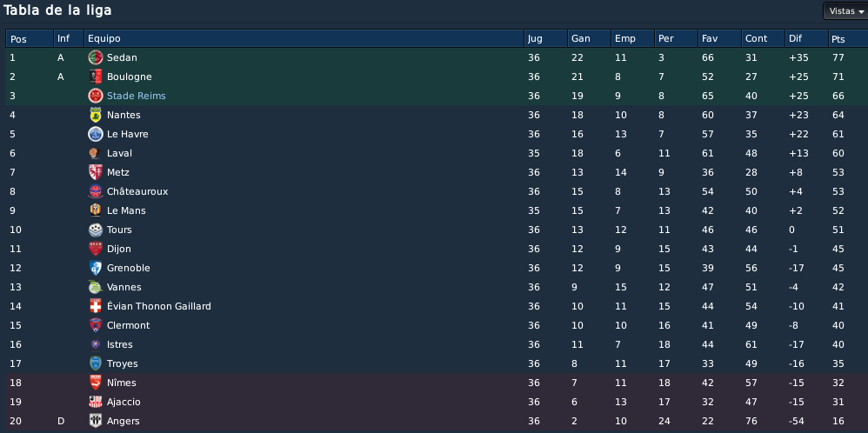Click the Troyes club crest icon
The image size is (868, 433).
pyautogui.click(x=95, y=363)
